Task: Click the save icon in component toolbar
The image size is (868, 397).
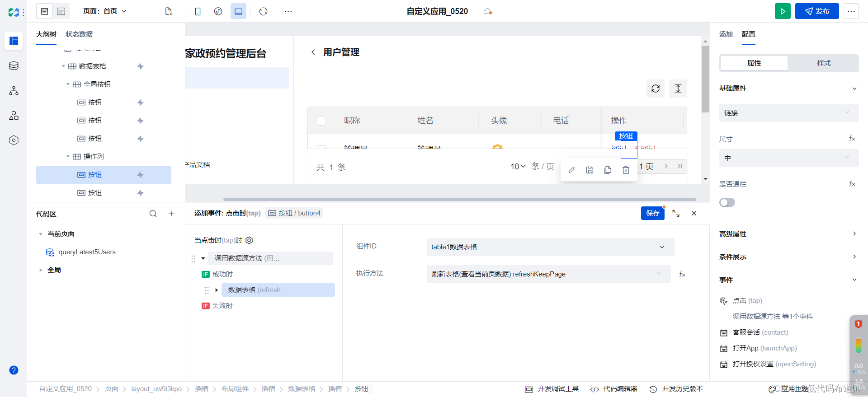Action: (590, 170)
